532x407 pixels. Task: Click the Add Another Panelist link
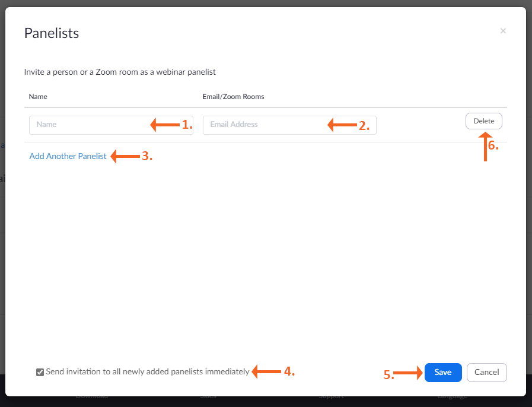[x=68, y=157]
